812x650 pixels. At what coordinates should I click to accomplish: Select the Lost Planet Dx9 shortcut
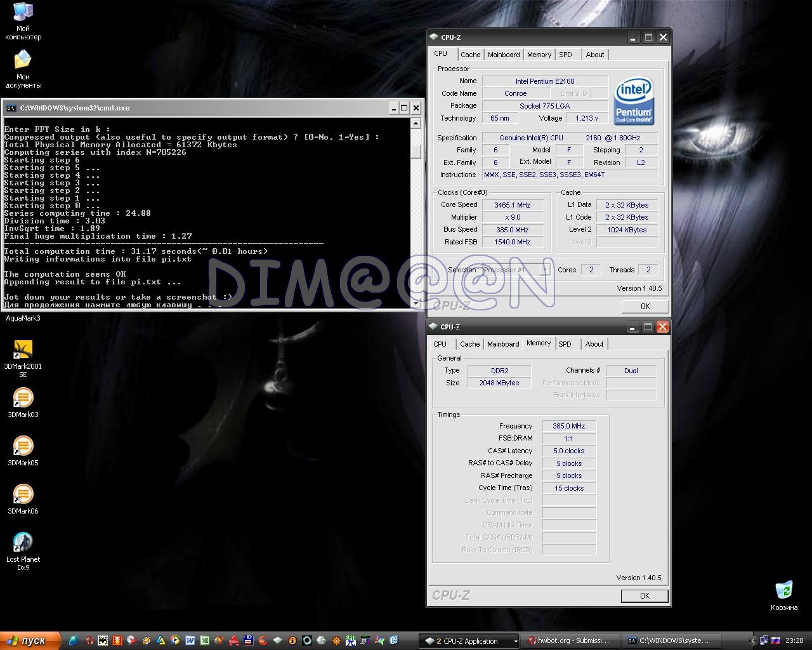(x=23, y=552)
